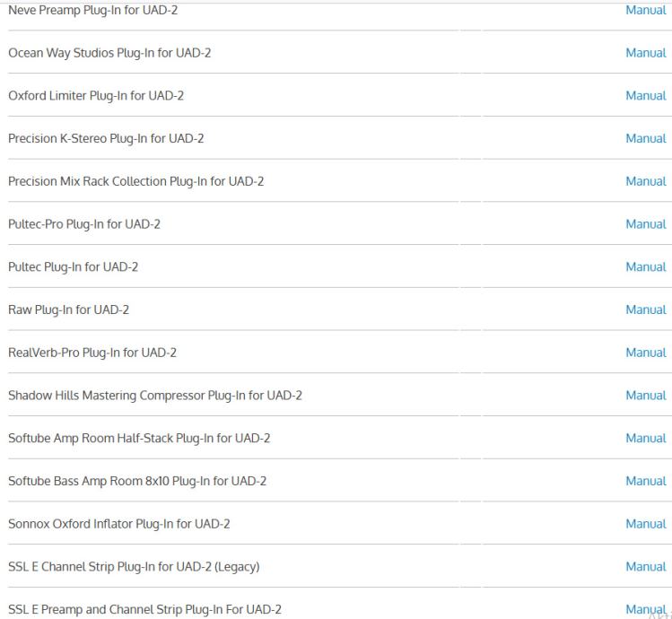The image size is (672, 619).
Task: Select the RealVerb-Pro Plug-In title text
Action: point(92,353)
